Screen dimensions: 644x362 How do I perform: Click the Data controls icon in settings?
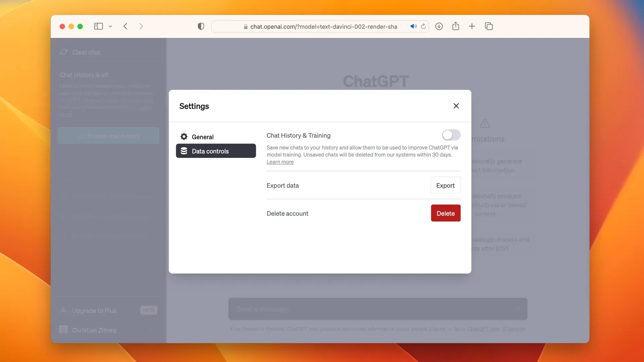(x=184, y=151)
